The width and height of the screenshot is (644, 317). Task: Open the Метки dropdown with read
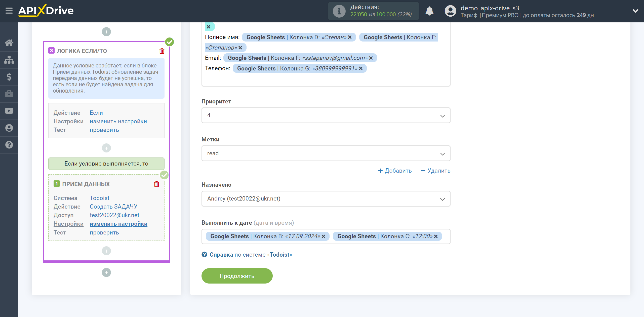(x=326, y=153)
